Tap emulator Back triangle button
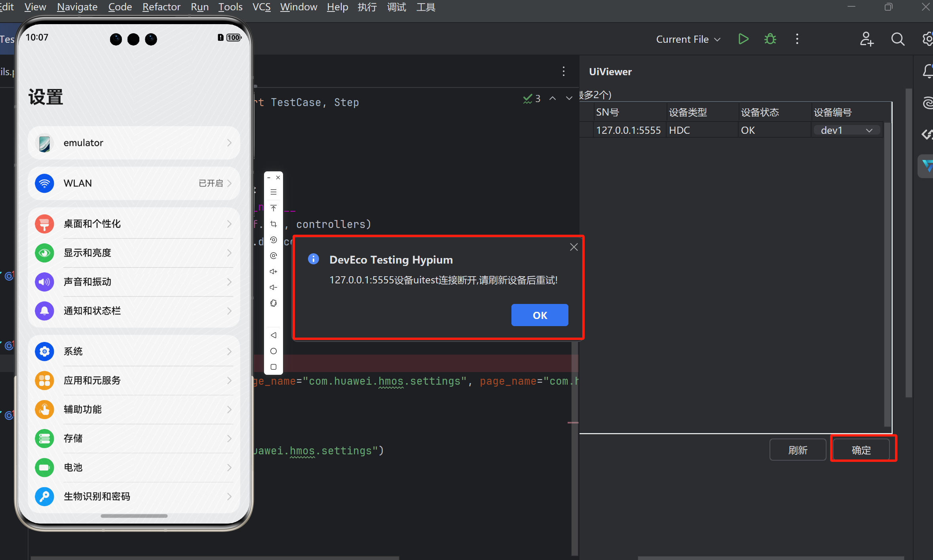Image resolution: width=933 pixels, height=560 pixels. (x=274, y=335)
